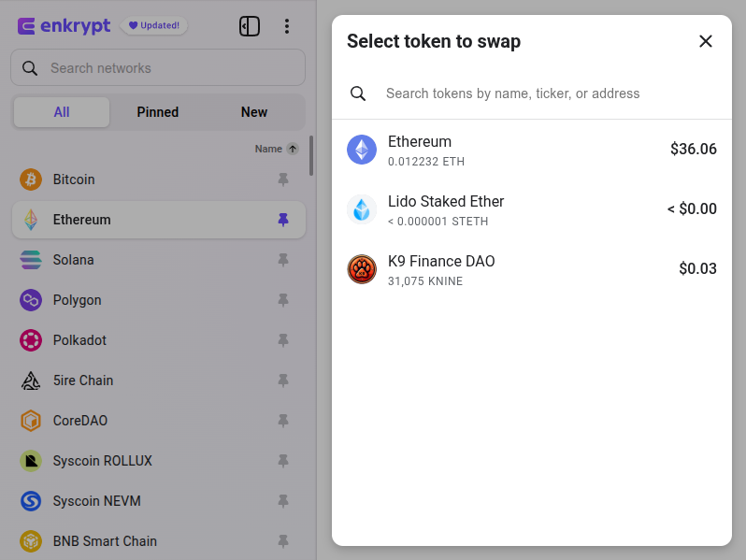746x560 pixels.
Task: Click the Bitcoin network icon
Action: tap(31, 179)
